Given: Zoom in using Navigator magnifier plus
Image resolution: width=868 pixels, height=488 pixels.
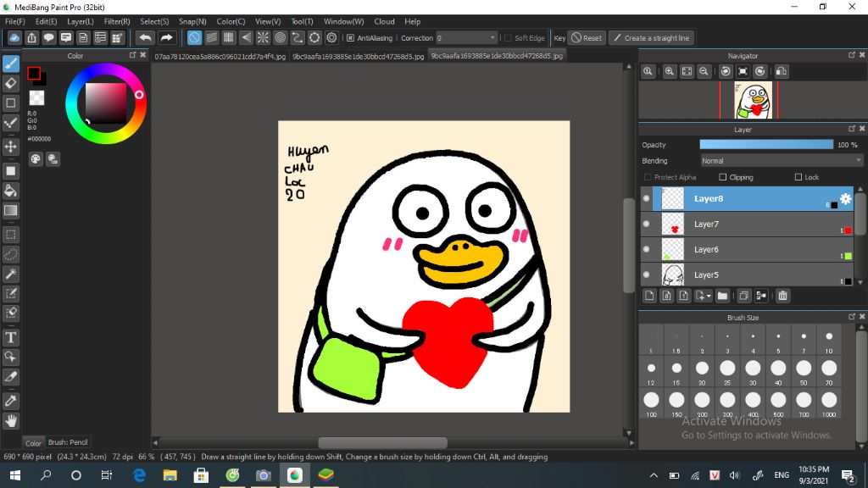Looking at the screenshot, I should [x=670, y=71].
